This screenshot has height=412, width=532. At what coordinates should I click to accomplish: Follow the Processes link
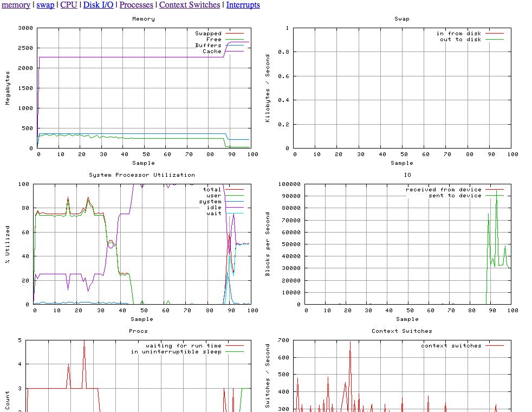click(x=137, y=5)
